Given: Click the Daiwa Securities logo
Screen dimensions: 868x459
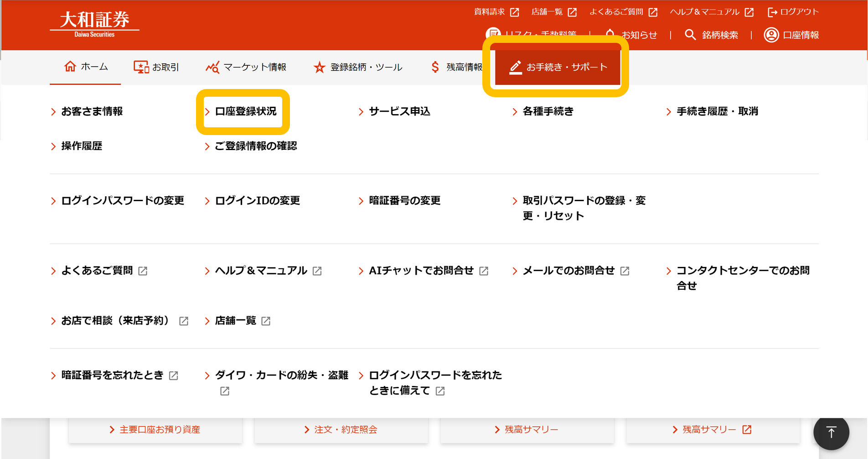Looking at the screenshot, I should [x=94, y=24].
